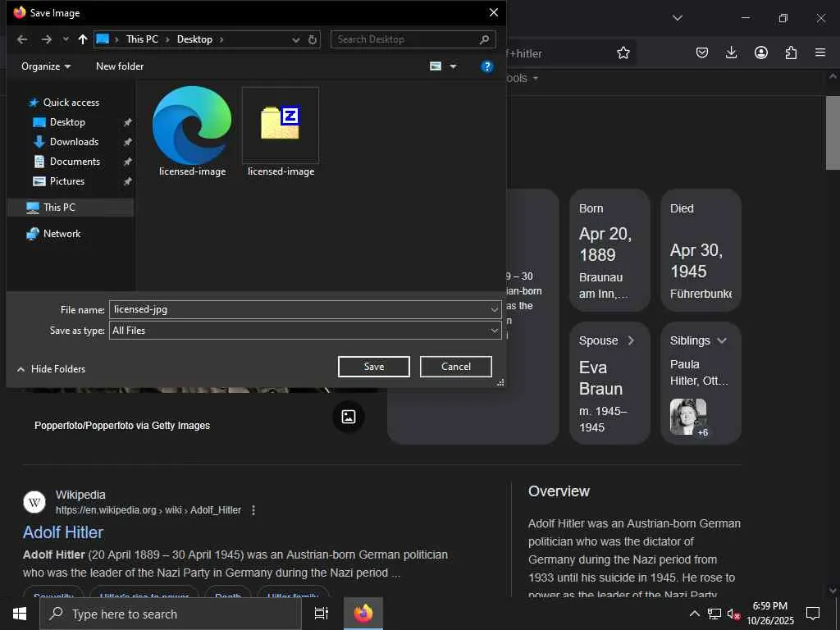Open recent locations dropdown arrow
This screenshot has width=840, height=630.
point(66,39)
